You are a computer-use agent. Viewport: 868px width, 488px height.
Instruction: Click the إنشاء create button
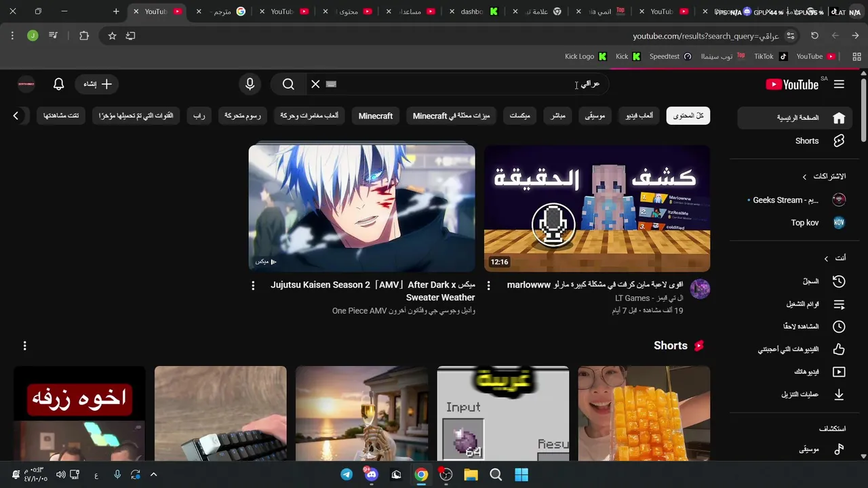point(98,84)
